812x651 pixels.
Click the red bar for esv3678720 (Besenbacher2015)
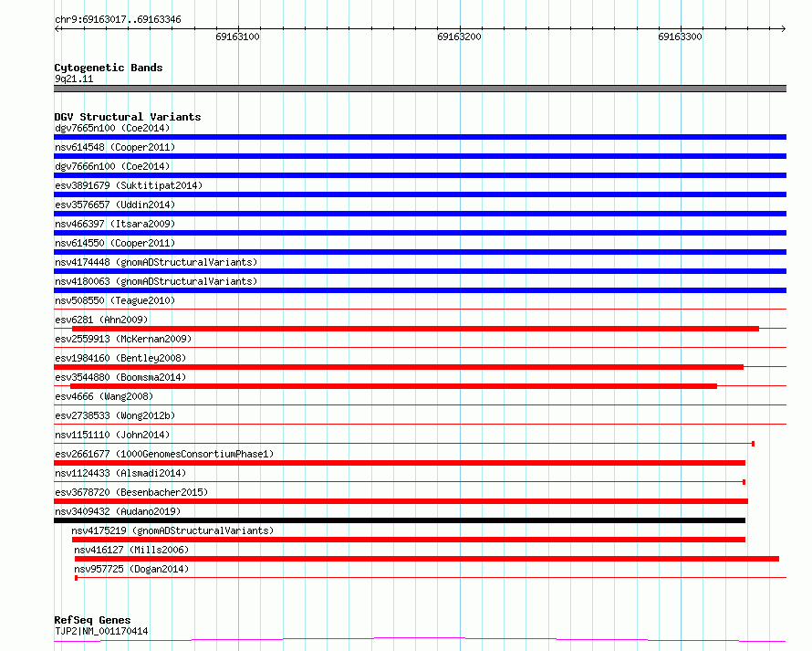click(401, 501)
